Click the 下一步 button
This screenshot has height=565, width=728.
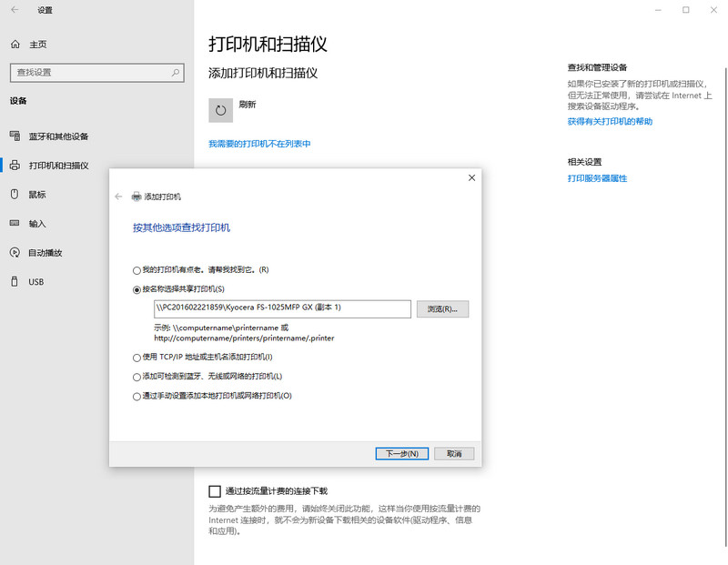401,453
